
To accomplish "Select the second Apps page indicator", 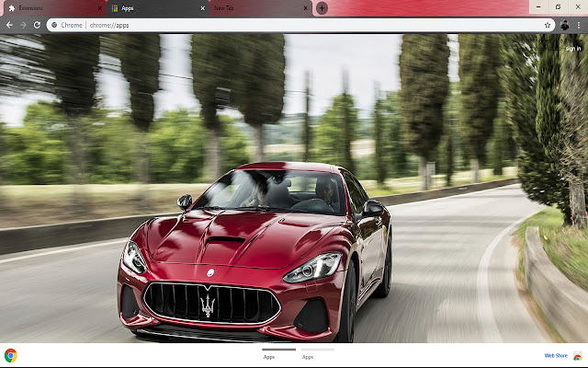I will click(317, 353).
